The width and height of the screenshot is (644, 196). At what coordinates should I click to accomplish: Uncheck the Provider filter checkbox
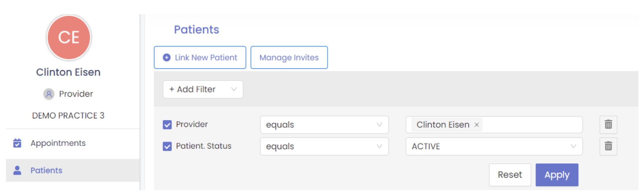point(167,125)
